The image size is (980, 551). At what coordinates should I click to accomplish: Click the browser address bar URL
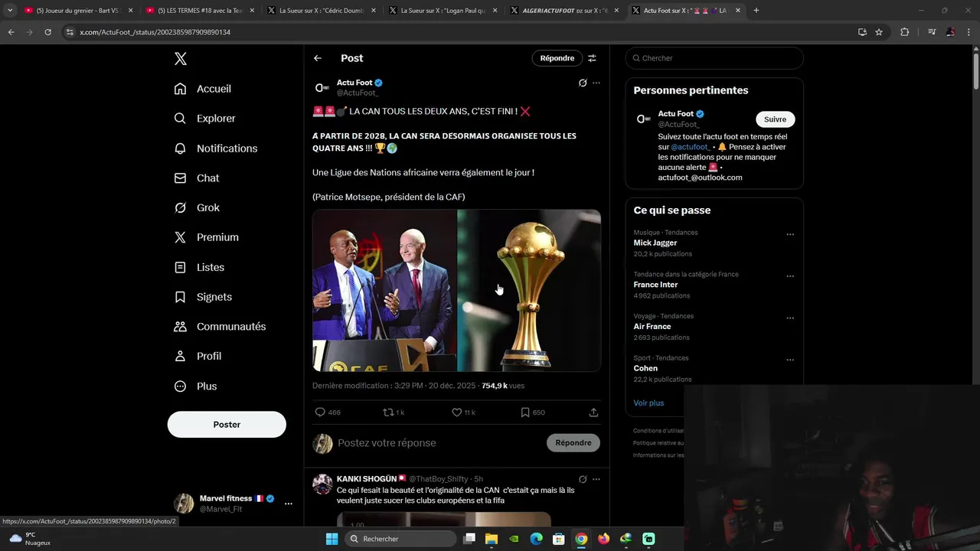coord(155,32)
